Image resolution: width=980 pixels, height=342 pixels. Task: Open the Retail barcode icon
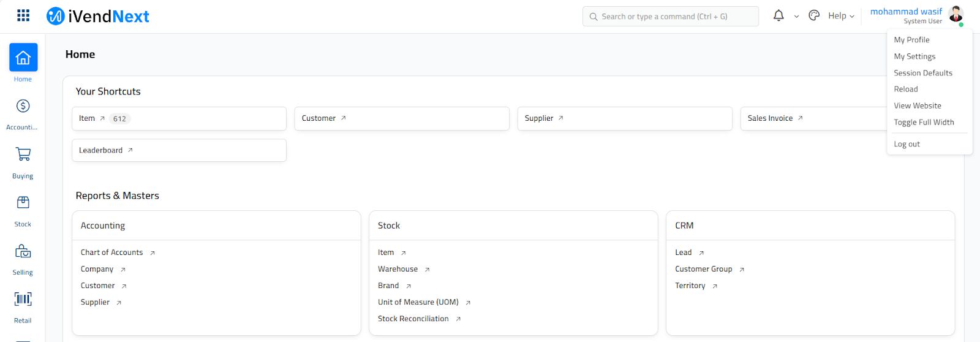coord(23,299)
